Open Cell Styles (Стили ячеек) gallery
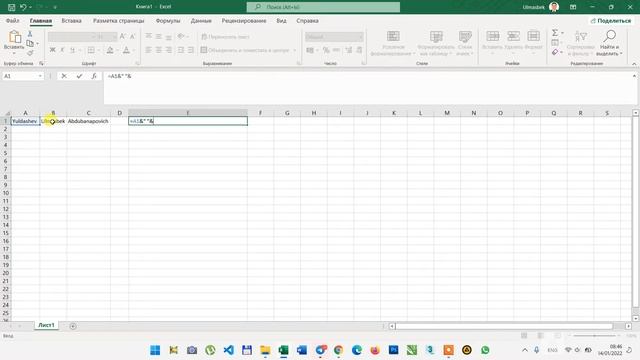 (465, 43)
